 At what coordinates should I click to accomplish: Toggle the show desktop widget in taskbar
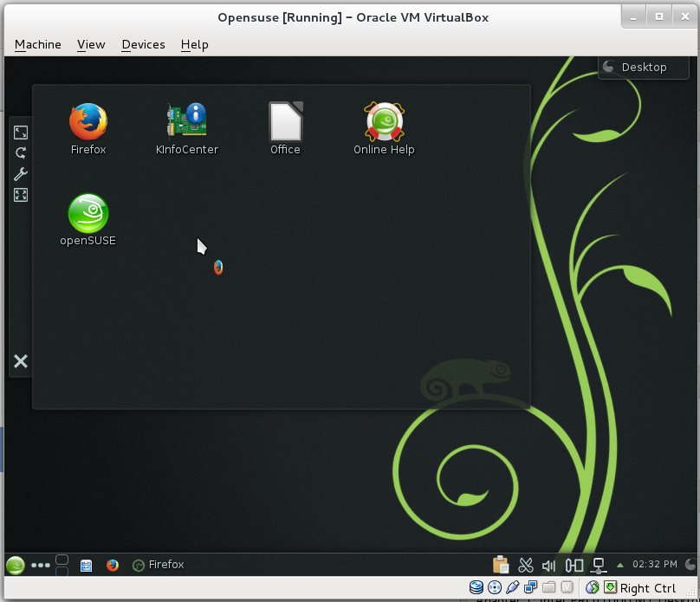(62, 565)
